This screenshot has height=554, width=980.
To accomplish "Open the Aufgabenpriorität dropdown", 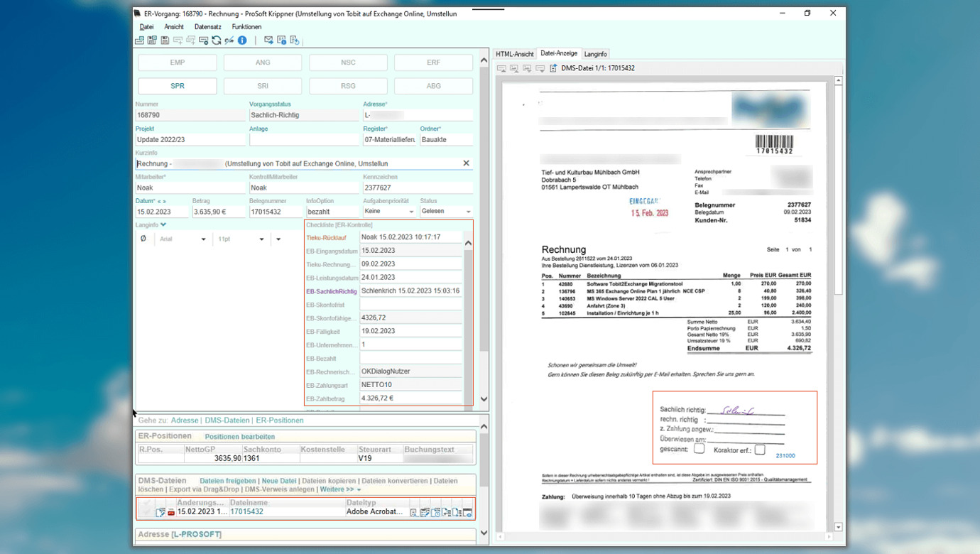I will (410, 212).
